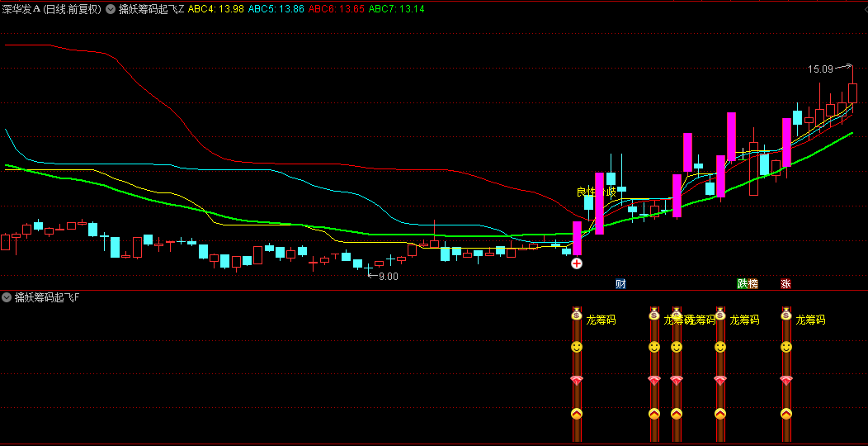Click the smiley icon below the 涨 marker

point(786,347)
